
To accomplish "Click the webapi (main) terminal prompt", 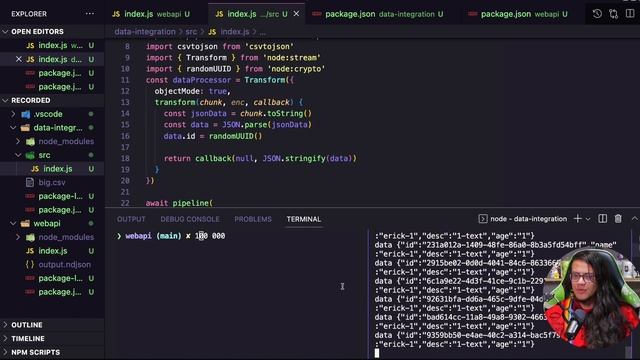I will [153, 236].
